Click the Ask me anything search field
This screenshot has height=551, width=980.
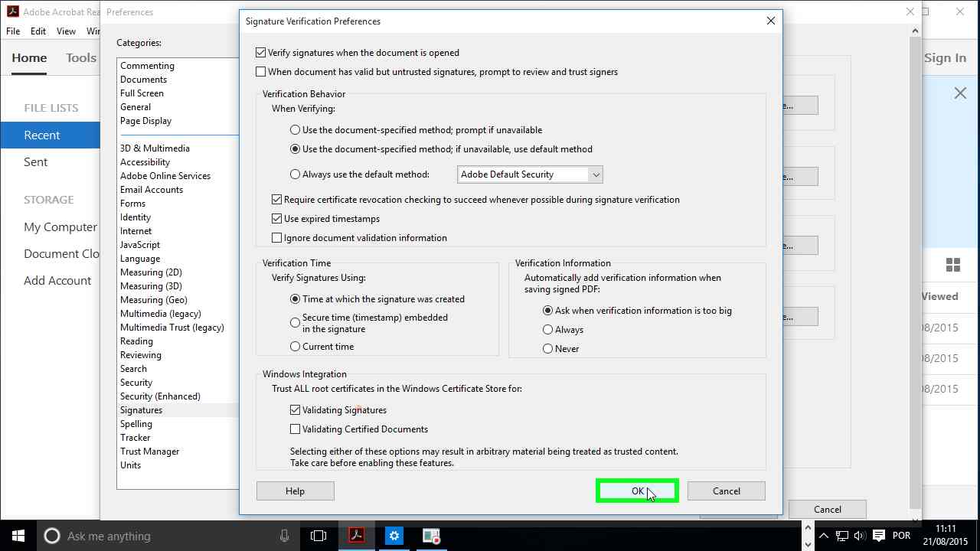169,536
